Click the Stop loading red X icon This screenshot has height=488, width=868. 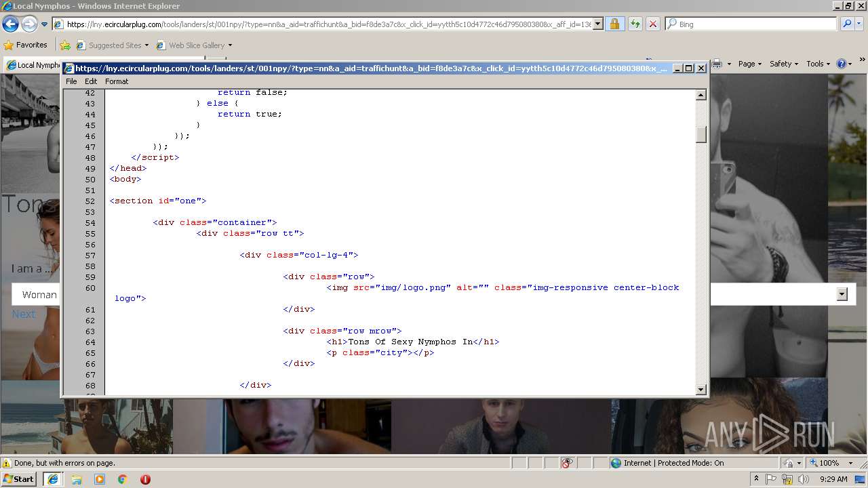653,24
